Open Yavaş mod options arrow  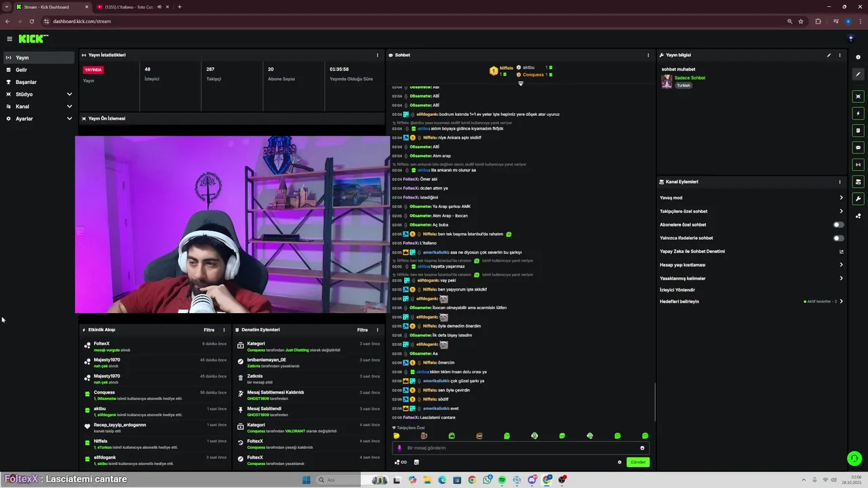(842, 198)
